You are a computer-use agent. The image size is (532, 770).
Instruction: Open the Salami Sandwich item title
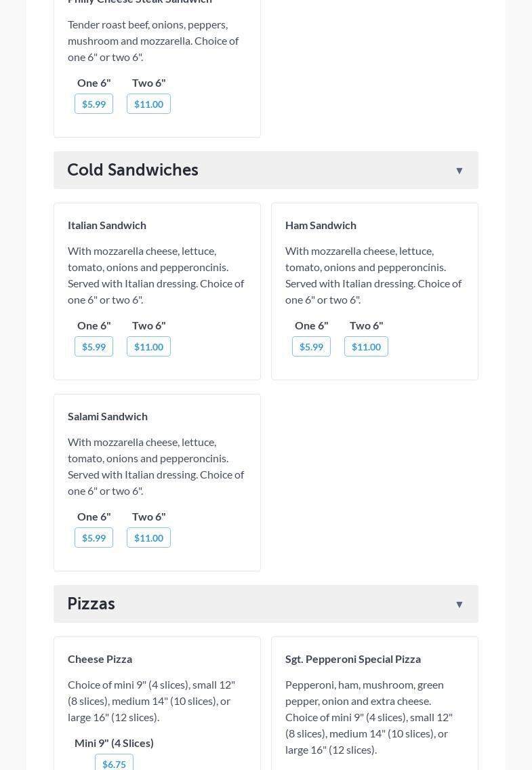[x=108, y=416]
